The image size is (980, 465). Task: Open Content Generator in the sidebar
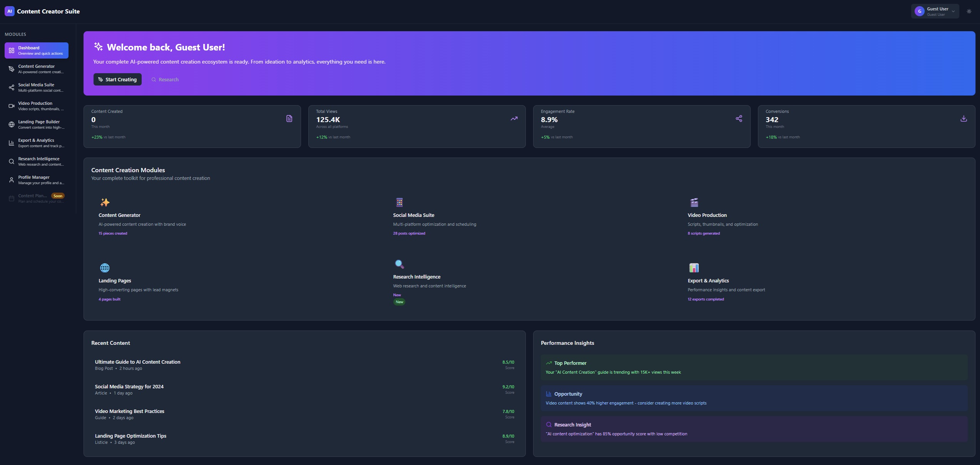[37, 69]
